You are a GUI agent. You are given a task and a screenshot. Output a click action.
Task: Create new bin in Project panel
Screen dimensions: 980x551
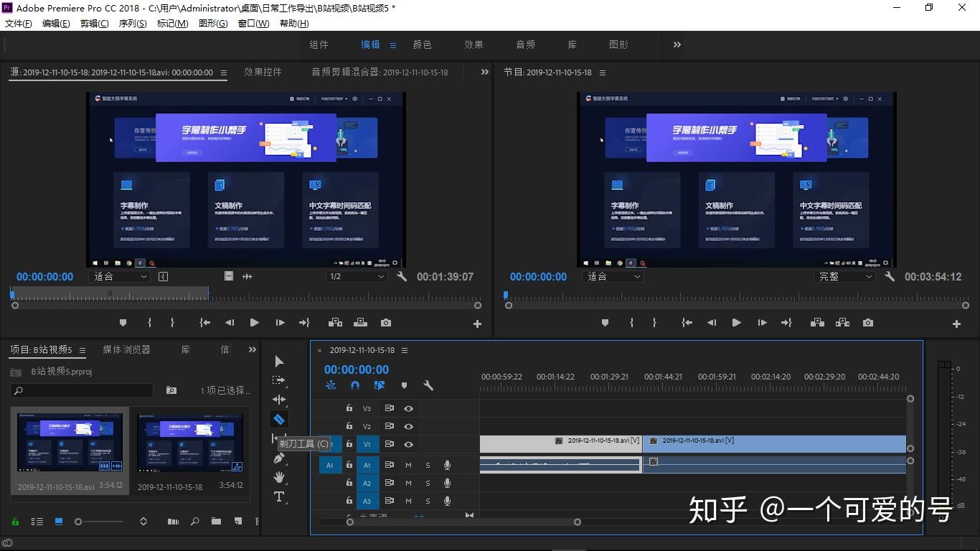click(x=216, y=522)
